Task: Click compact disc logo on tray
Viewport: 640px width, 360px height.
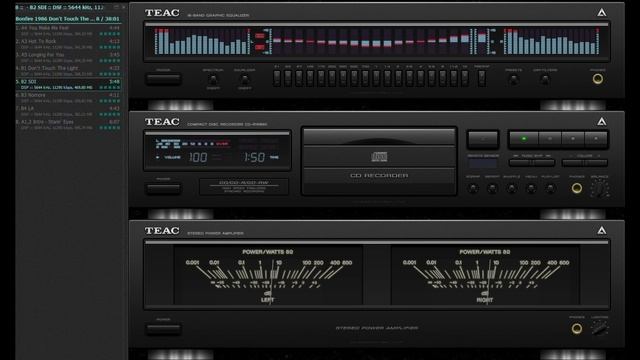Action: click(379, 157)
